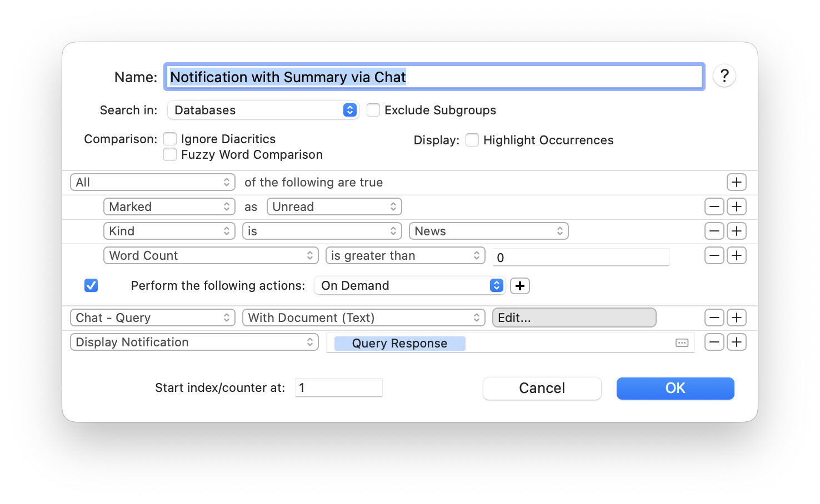Enable Exclude Subgroups checkbox
Viewport: 820px width, 504px height.
pos(373,110)
